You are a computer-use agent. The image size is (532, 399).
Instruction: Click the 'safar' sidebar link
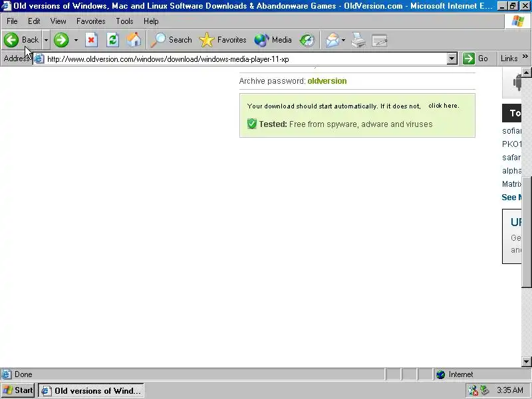511,158
